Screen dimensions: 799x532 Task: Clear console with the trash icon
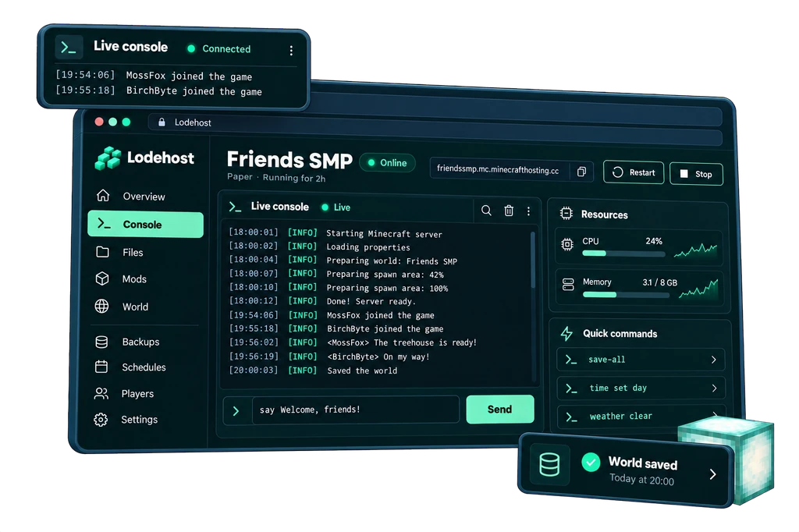(509, 211)
